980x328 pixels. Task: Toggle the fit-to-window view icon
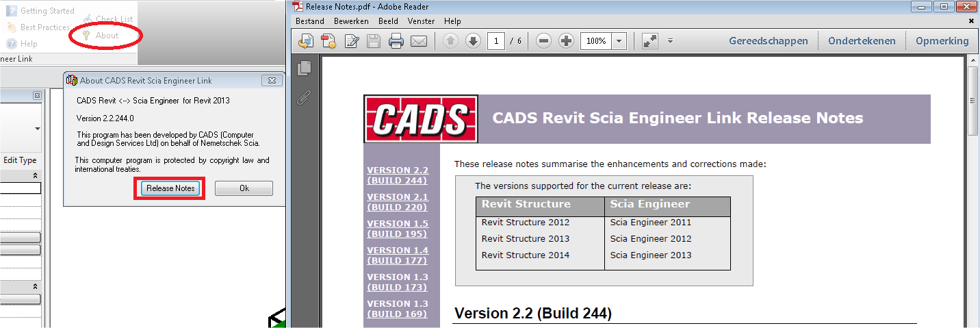[x=649, y=41]
